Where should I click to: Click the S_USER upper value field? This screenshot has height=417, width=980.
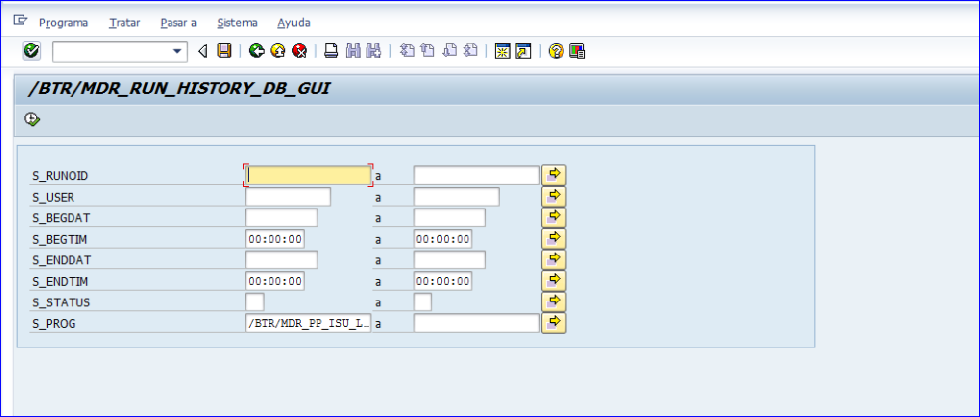tap(457, 197)
